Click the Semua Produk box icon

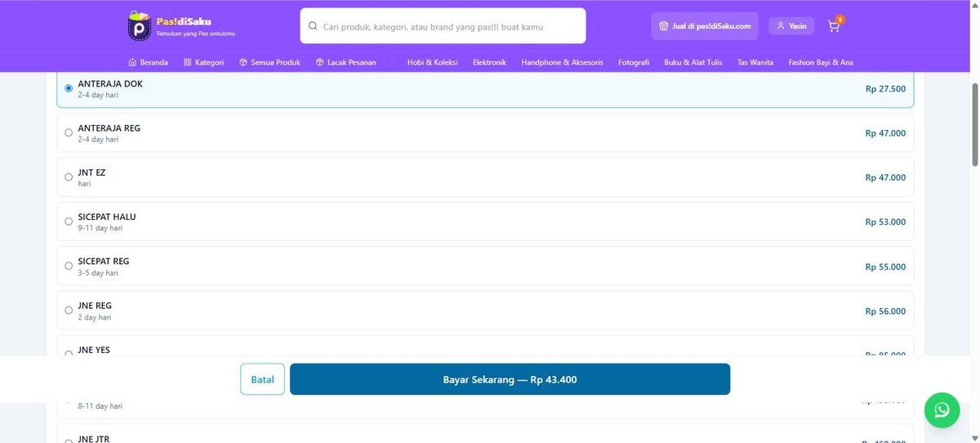[243, 62]
